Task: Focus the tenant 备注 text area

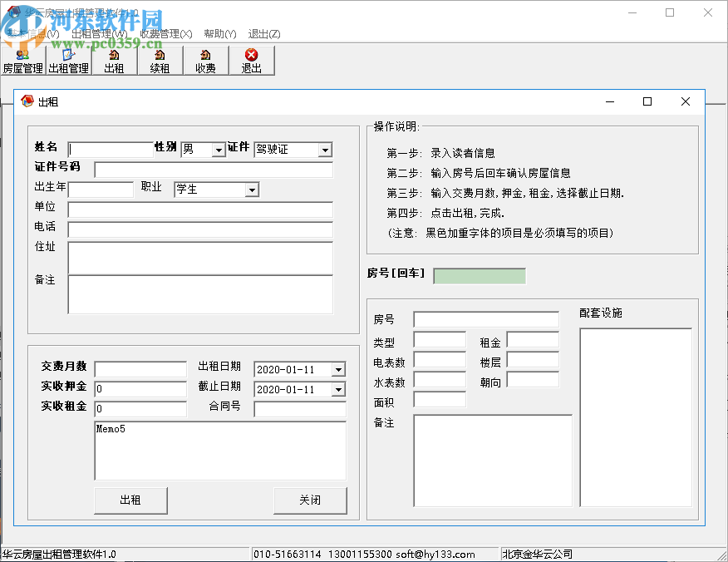Action: point(200,294)
